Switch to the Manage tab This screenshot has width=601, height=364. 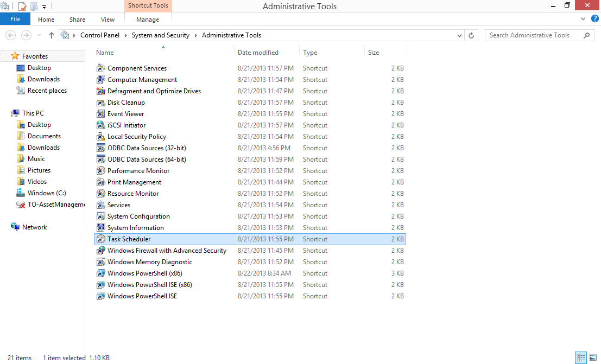pyautogui.click(x=148, y=19)
